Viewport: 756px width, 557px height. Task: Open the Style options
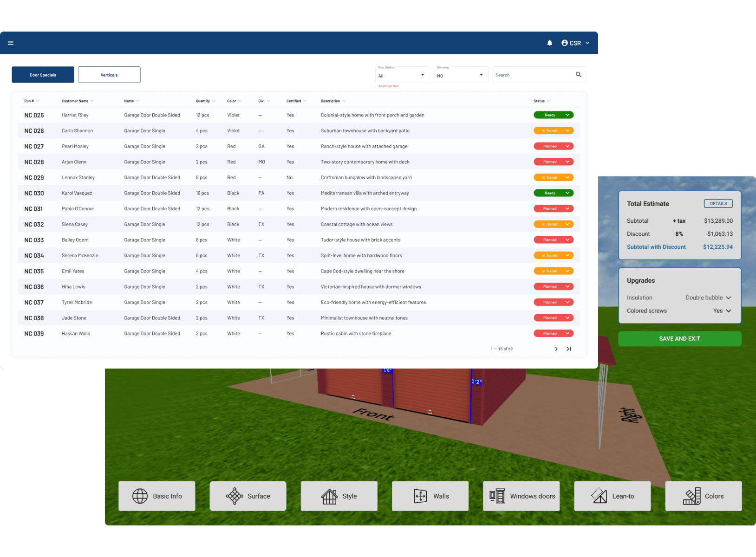pyautogui.click(x=339, y=496)
